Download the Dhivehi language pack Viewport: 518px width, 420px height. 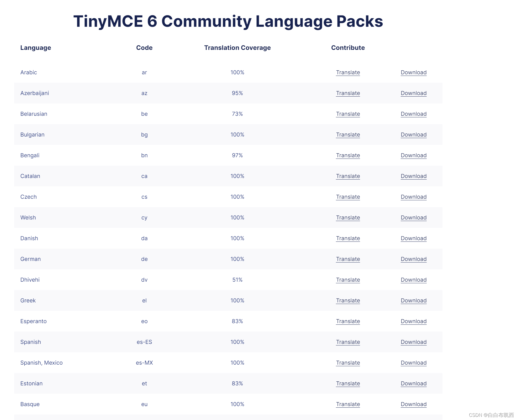(414, 280)
